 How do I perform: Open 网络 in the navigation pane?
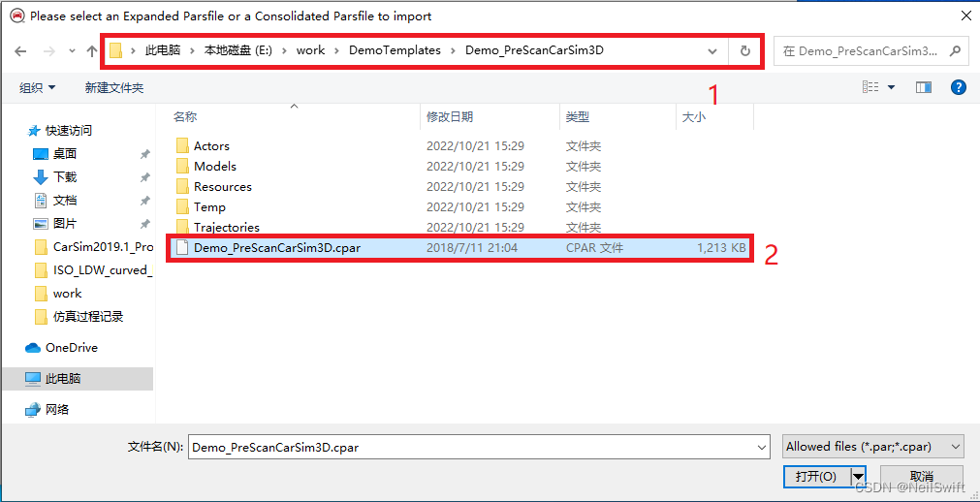click(x=57, y=410)
